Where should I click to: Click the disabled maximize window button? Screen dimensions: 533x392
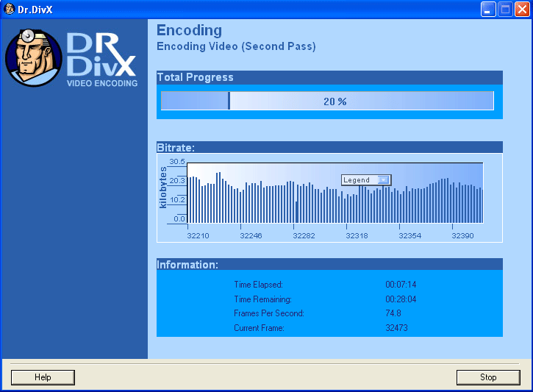505,10
